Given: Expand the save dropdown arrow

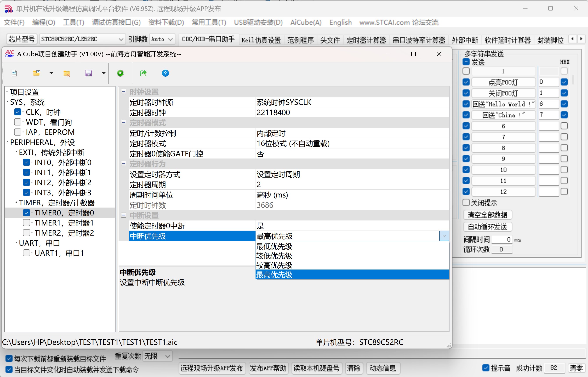Looking at the screenshot, I should [x=104, y=73].
